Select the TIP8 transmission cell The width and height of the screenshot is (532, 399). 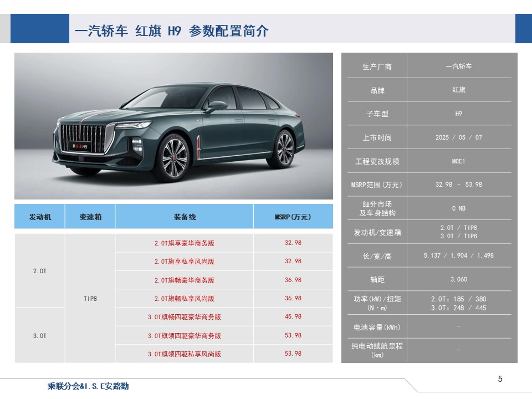[x=90, y=299]
